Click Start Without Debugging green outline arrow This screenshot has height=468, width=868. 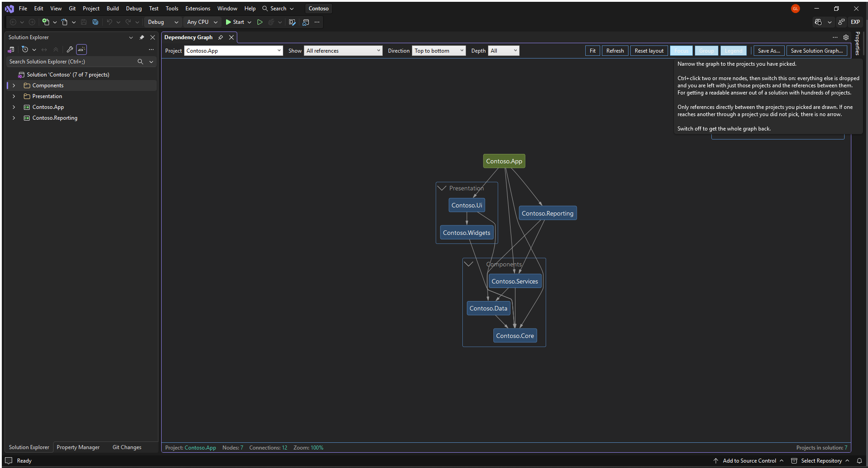point(260,22)
